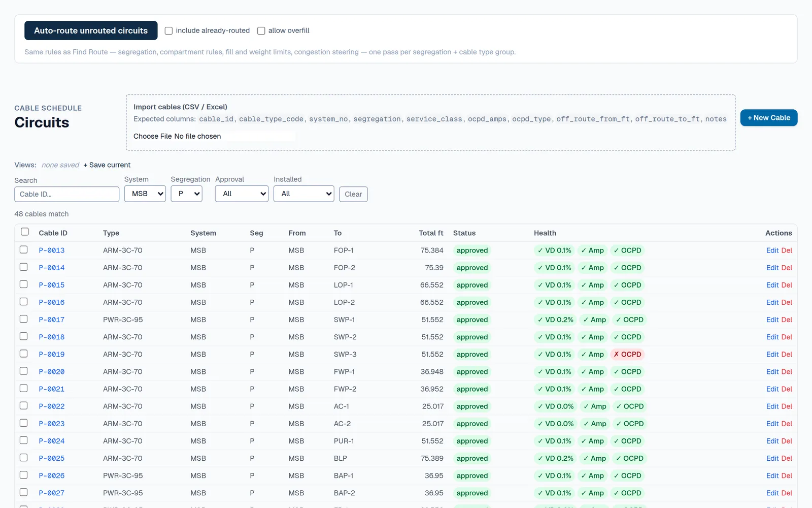The image size is (812, 508).
Task: Click the 75.389 total ft value
Action: coord(432,458)
